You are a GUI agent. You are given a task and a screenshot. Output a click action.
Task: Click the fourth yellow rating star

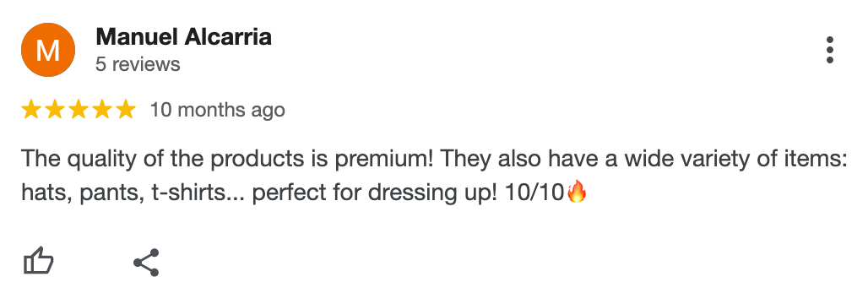pyautogui.click(x=102, y=110)
